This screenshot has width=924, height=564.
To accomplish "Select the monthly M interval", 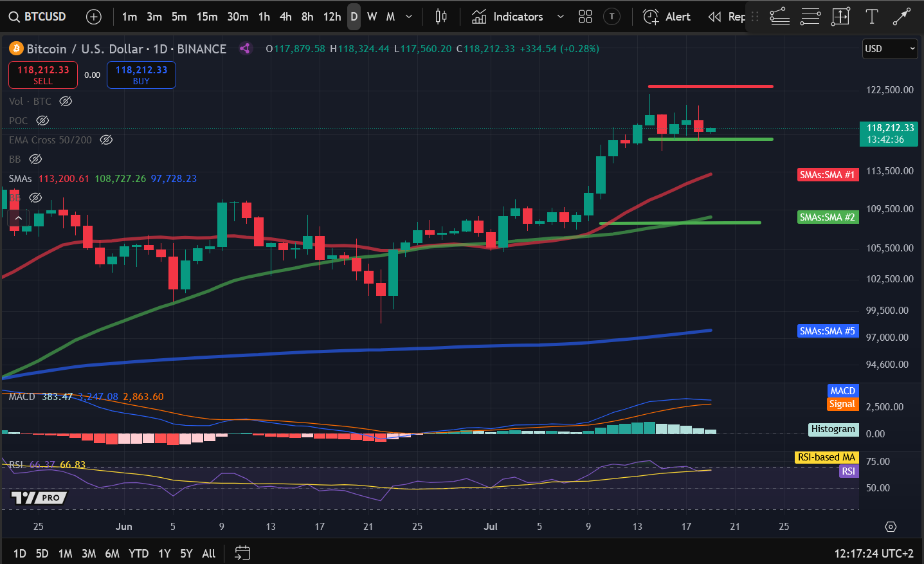I will [390, 17].
